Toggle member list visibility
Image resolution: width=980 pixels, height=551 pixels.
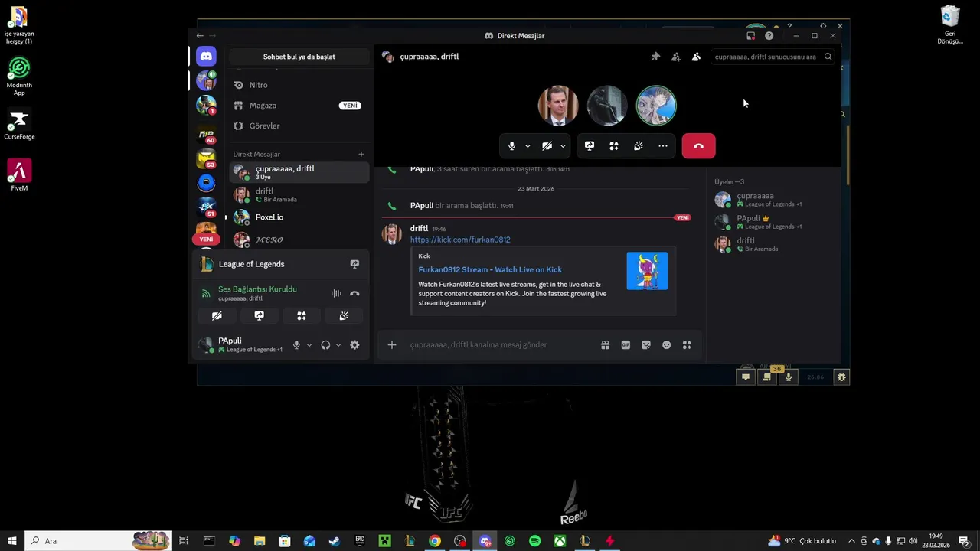(x=696, y=57)
